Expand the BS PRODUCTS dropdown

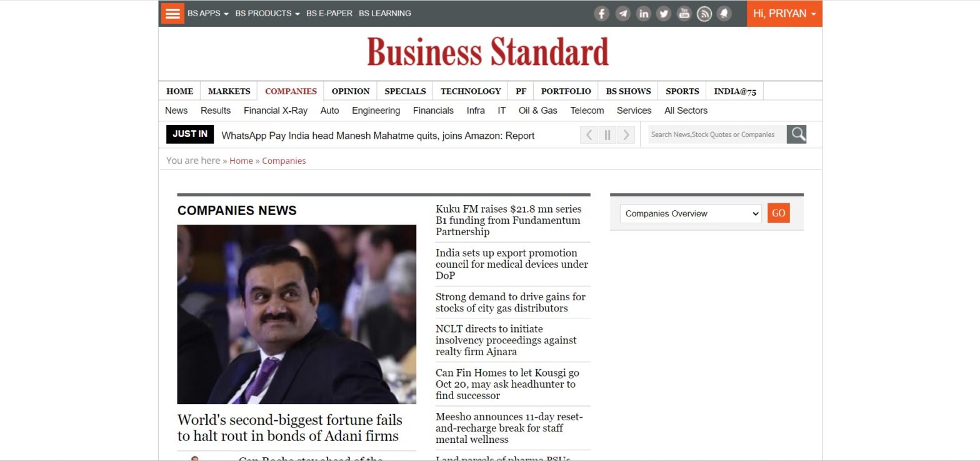click(267, 13)
